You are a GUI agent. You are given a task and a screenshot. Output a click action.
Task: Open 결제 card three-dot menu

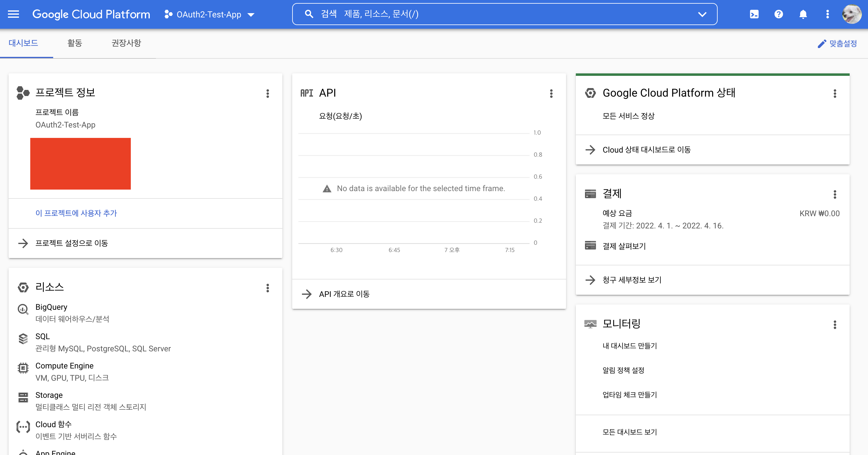pyautogui.click(x=835, y=194)
